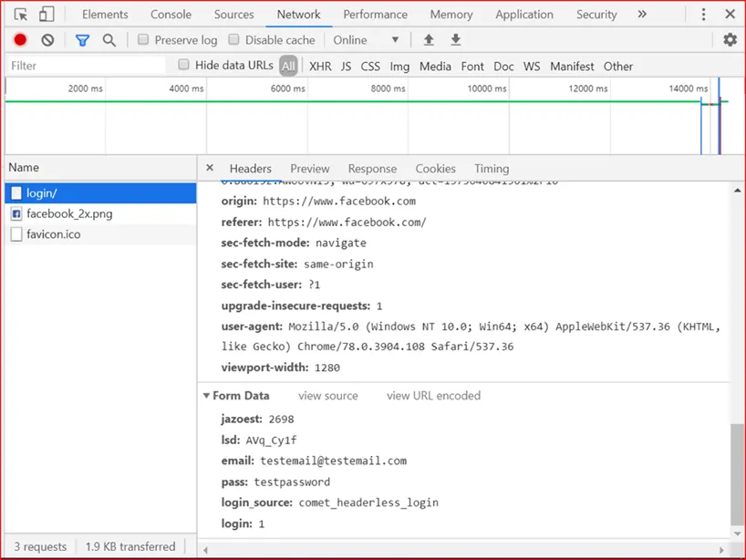
Task: Open the Cookies sub-tab
Action: 435,169
